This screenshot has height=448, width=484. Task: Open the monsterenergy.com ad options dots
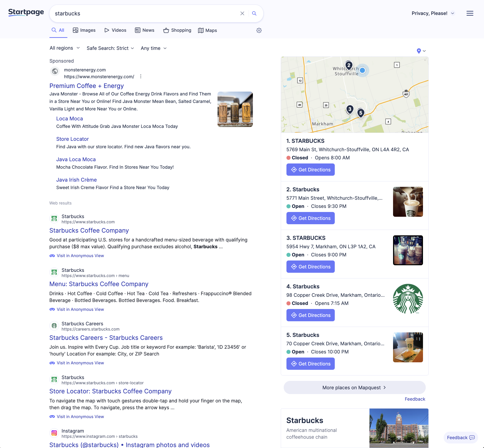pyautogui.click(x=141, y=77)
